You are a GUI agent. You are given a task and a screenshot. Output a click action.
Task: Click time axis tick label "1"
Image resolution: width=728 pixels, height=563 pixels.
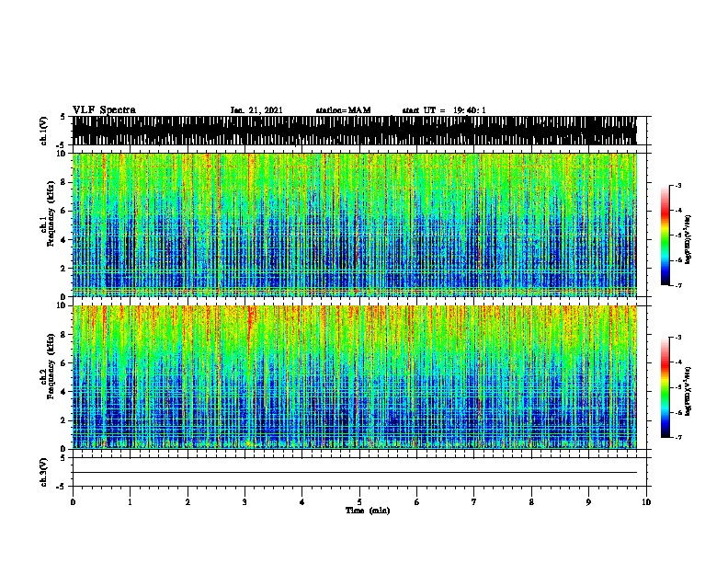pos(130,502)
